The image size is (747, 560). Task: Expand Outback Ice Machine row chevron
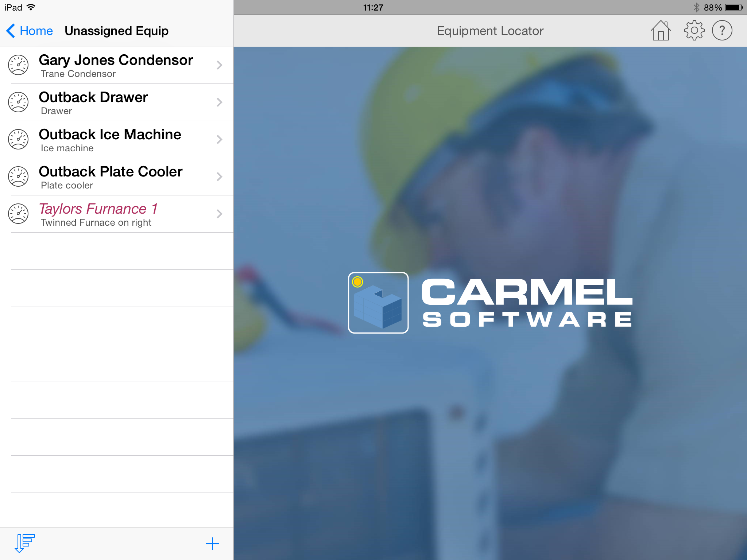(x=219, y=140)
